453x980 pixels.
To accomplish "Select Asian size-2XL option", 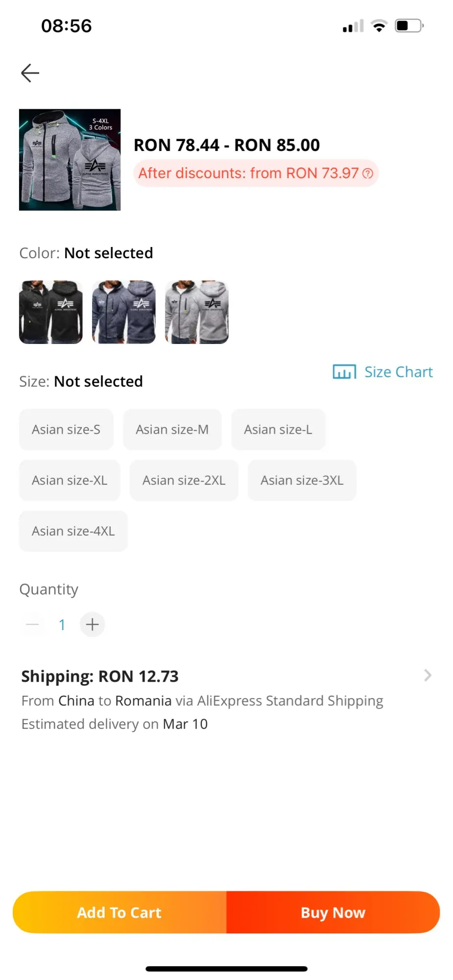I will click(184, 480).
